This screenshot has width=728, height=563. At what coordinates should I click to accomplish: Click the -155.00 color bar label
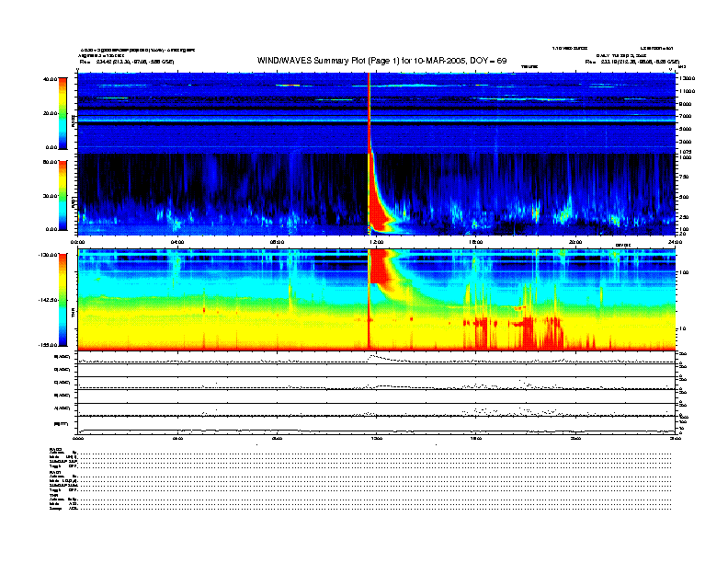[49, 345]
